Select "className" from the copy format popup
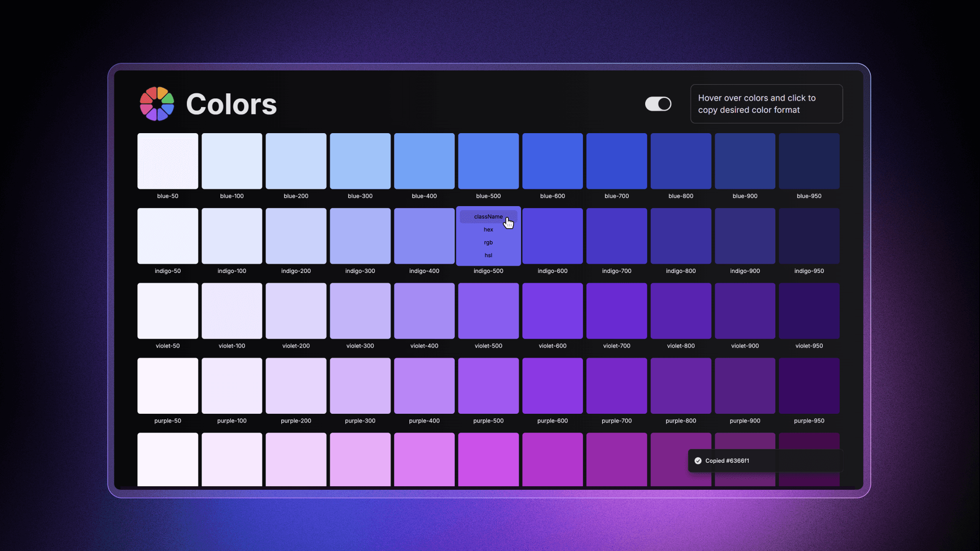The width and height of the screenshot is (980, 551). coord(488,216)
